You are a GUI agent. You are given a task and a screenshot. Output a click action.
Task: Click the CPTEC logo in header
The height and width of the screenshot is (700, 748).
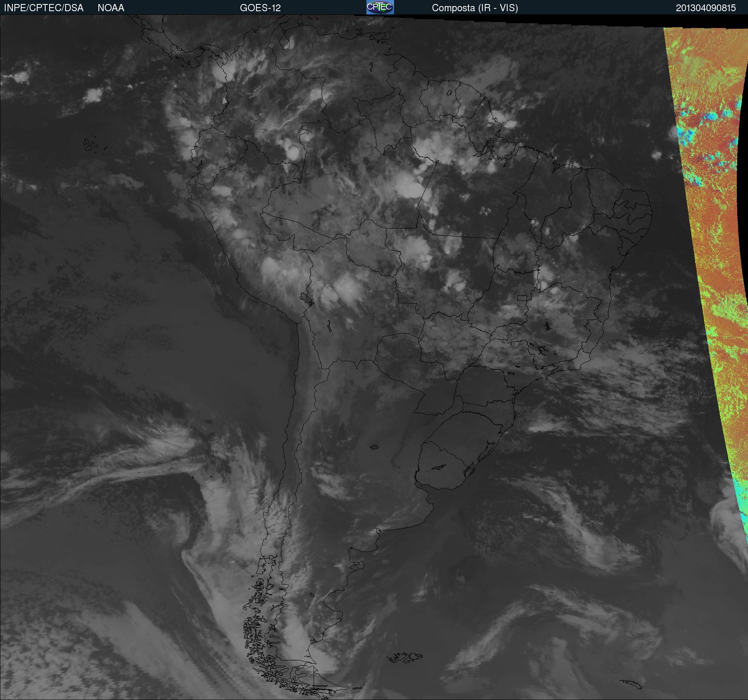pyautogui.click(x=380, y=7)
